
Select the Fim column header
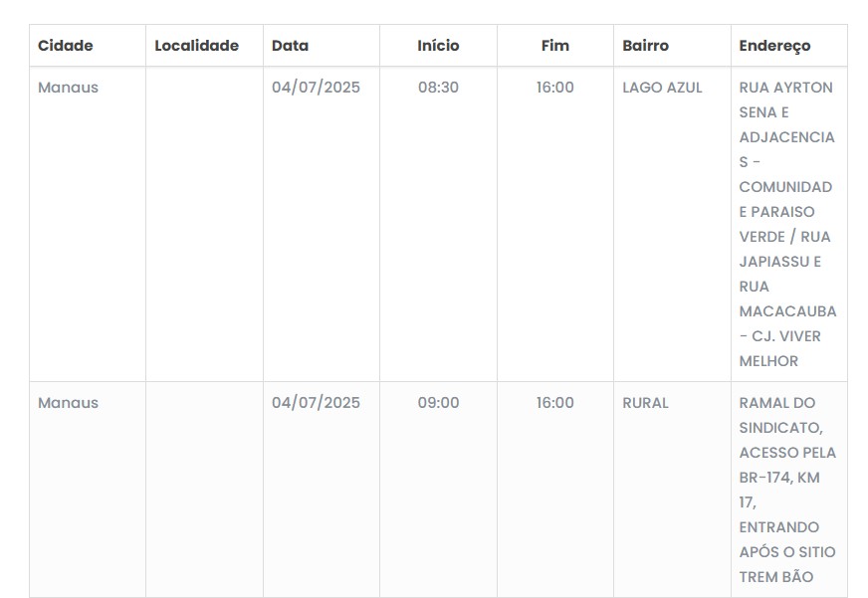[554, 46]
